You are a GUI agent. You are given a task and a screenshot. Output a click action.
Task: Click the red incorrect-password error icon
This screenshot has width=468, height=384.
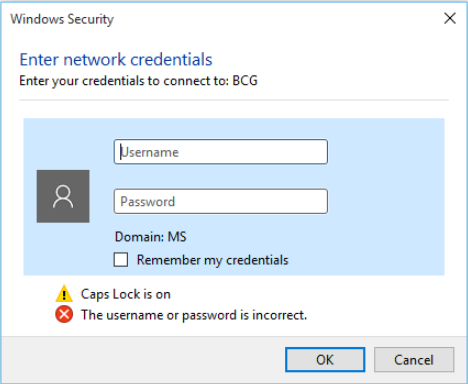[64, 314]
